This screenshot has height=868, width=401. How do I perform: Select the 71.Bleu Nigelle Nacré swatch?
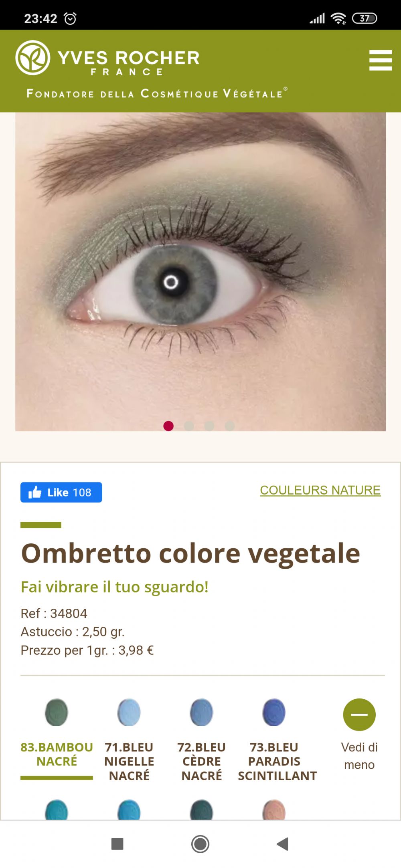129,713
